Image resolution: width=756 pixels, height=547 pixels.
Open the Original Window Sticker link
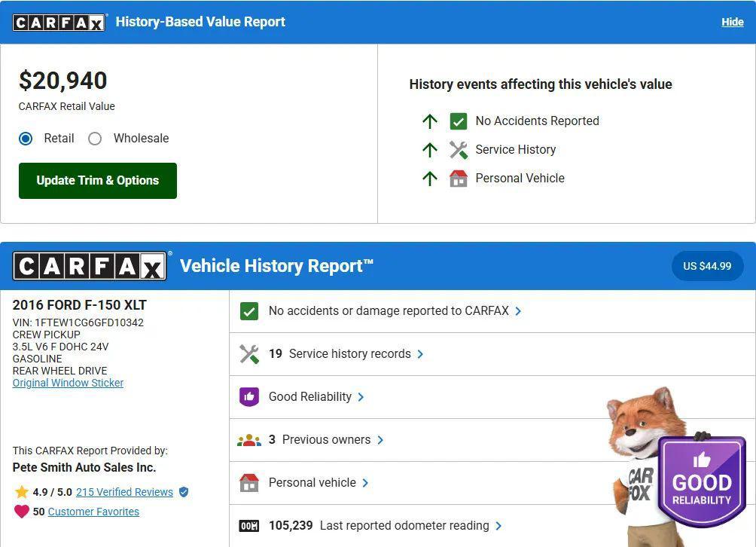68,383
